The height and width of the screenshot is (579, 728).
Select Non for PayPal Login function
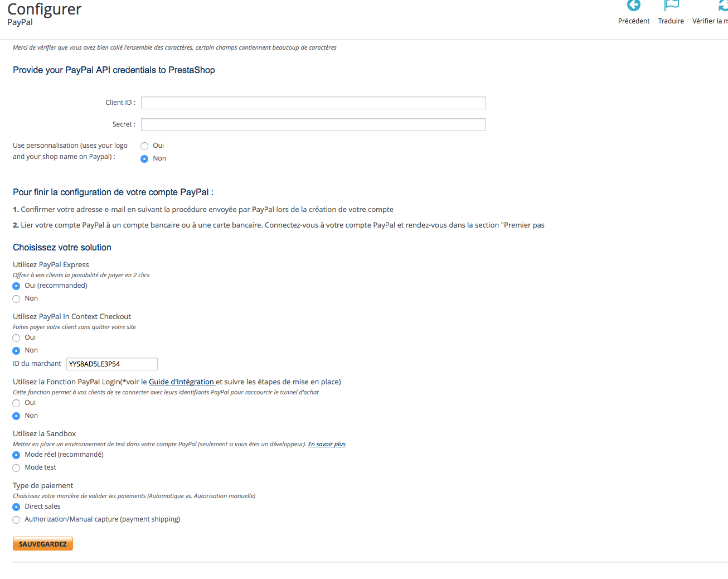[16, 416]
